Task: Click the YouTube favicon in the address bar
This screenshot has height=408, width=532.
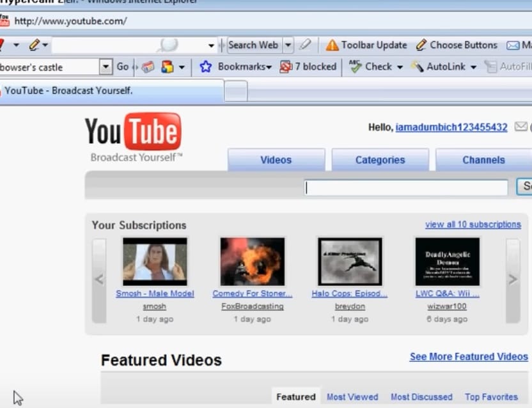Action: 4,20
